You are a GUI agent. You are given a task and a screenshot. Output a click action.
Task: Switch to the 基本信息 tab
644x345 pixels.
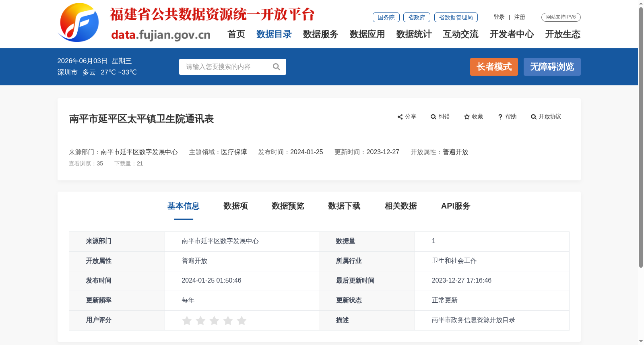point(184,206)
